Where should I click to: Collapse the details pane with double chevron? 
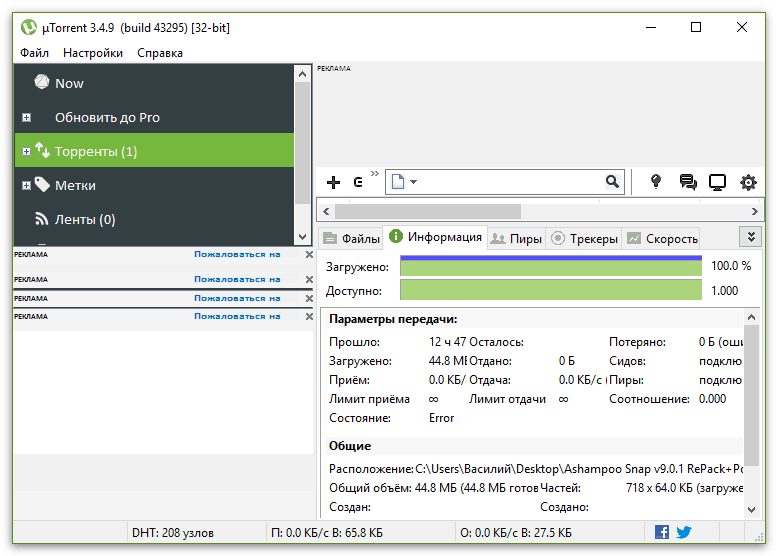point(751,237)
